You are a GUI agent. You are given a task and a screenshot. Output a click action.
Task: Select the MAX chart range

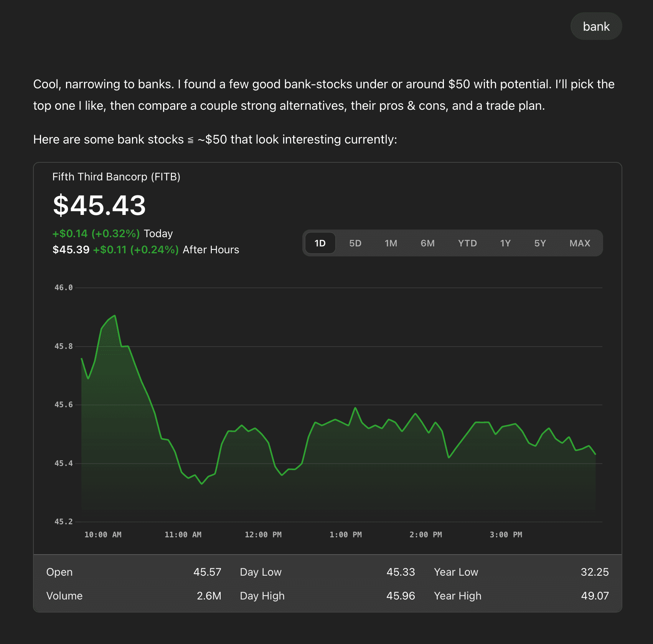pos(580,243)
